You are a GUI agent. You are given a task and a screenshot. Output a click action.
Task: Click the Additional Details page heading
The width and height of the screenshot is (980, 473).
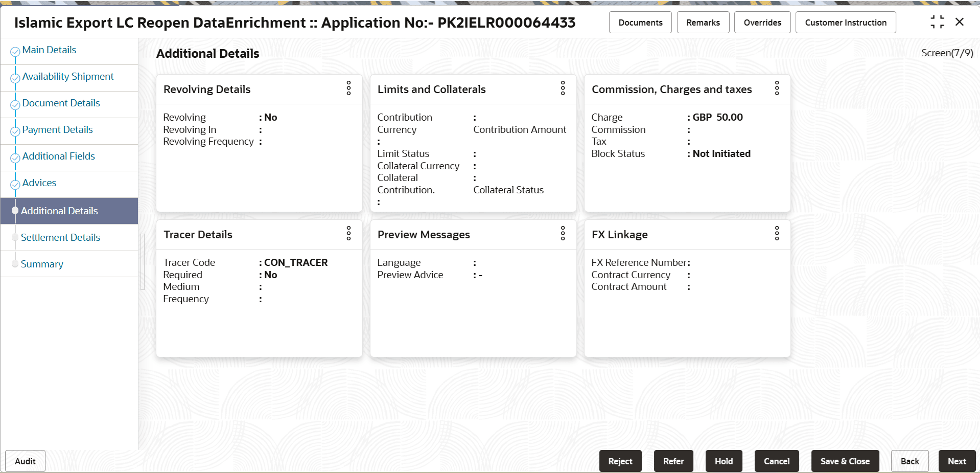208,54
